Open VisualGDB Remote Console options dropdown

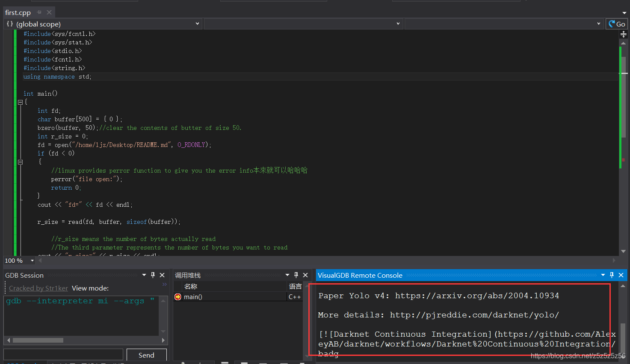603,275
